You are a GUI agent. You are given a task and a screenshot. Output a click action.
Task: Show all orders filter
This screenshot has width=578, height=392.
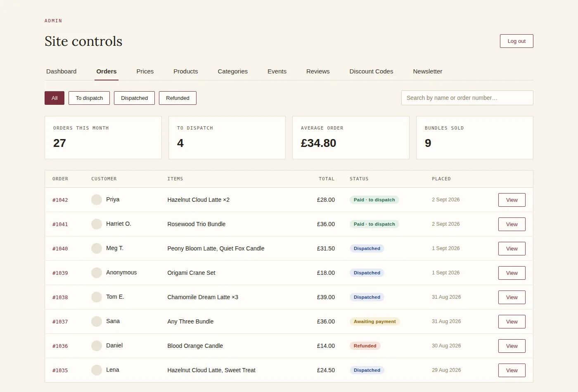pyautogui.click(x=54, y=98)
